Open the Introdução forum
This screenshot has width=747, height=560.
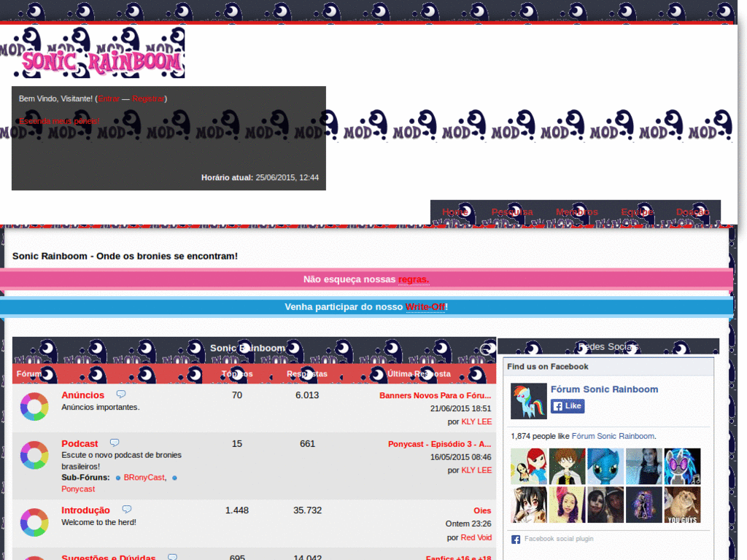(85, 510)
